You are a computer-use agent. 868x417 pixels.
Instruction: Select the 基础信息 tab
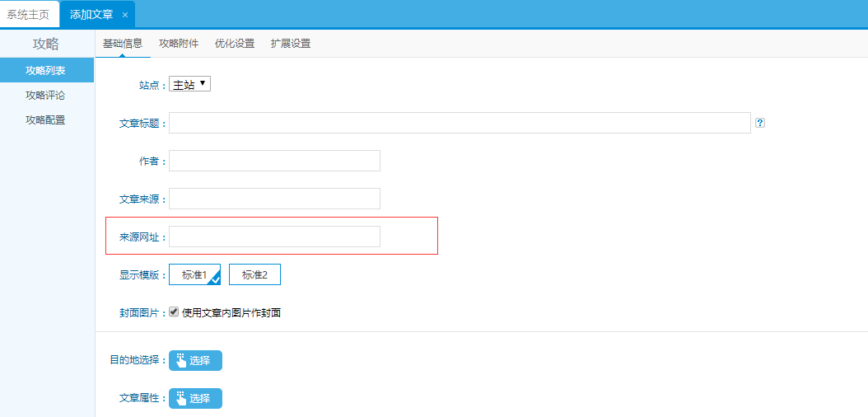[123, 44]
